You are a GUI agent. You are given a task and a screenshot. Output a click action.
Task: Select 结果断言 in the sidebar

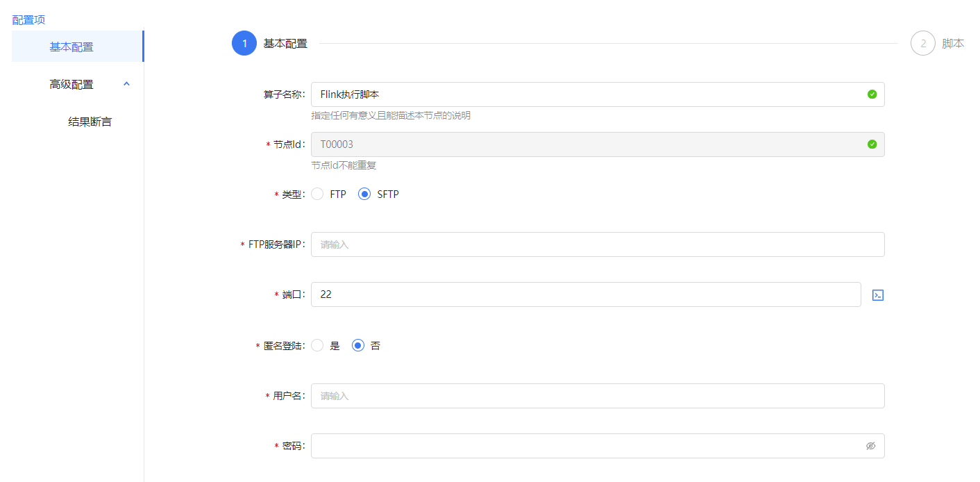pos(90,122)
